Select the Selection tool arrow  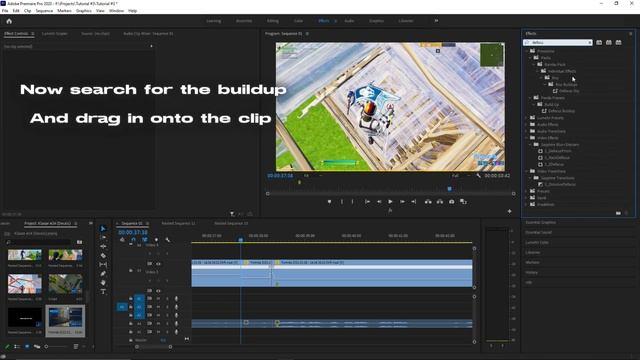click(x=103, y=229)
